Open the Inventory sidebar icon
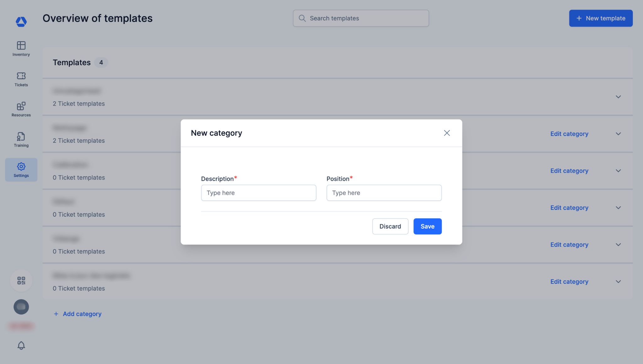 (x=21, y=45)
